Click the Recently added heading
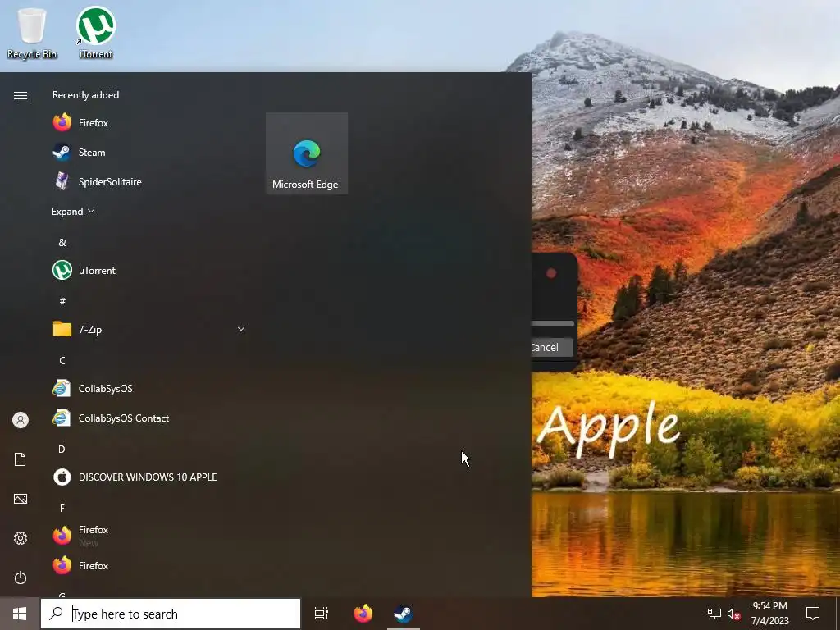Viewport: 840px width, 630px height. tap(85, 95)
